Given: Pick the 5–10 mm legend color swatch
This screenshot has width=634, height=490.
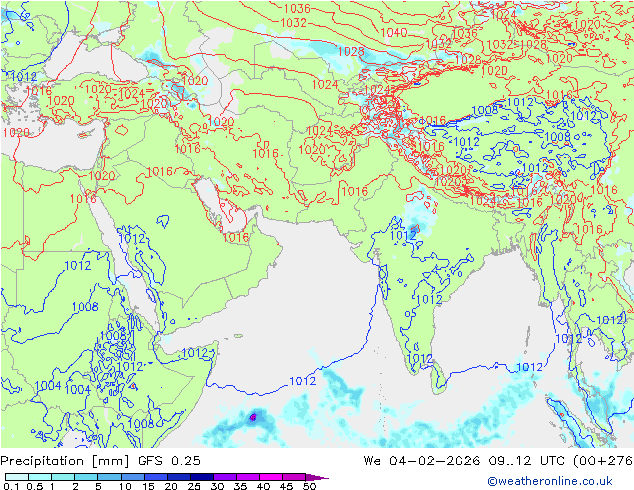Looking at the screenshot, I should pos(110,477).
